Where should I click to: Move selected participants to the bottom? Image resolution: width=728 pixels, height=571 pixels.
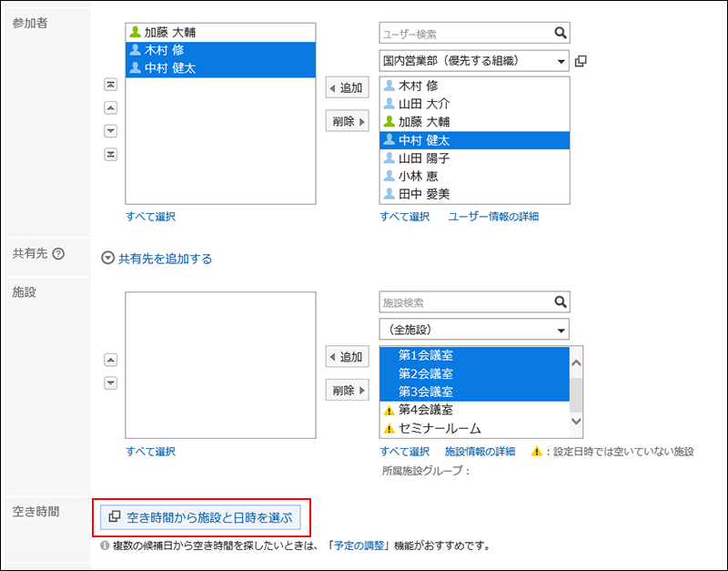click(x=111, y=154)
